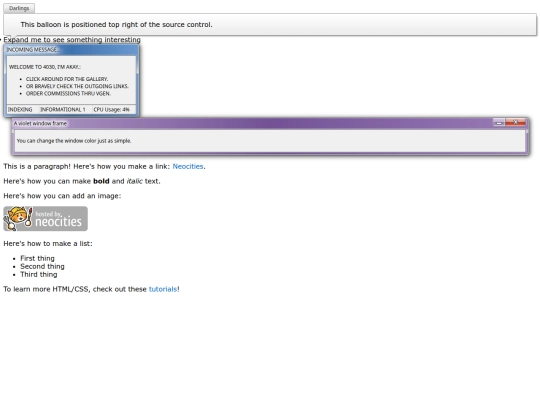This screenshot has height=405, width=540.
Task: Click 'Here's how to make a list' text
Action: pos(48,243)
